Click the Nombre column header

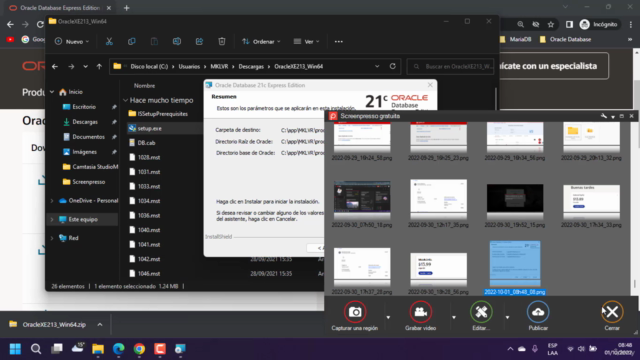[x=144, y=86]
